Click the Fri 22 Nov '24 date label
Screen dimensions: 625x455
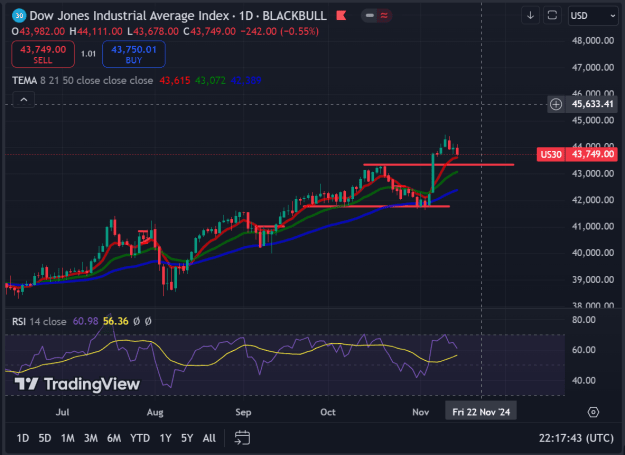[x=481, y=412]
